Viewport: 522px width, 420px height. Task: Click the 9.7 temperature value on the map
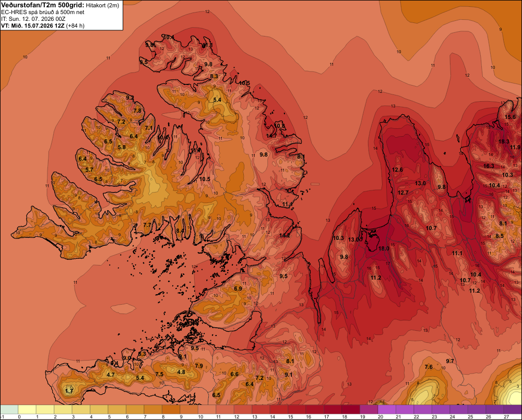click(x=450, y=361)
